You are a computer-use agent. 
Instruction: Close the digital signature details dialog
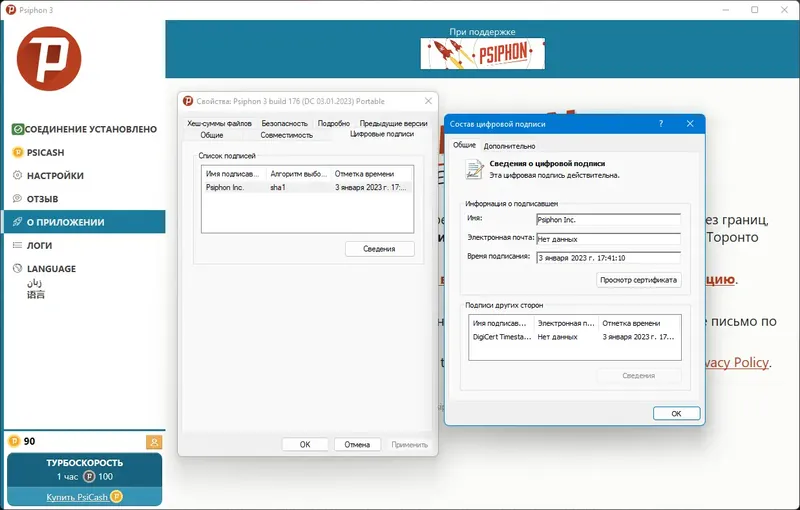690,124
